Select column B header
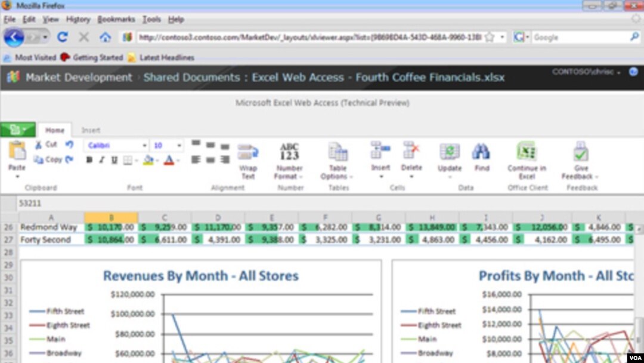This screenshot has height=363, width=644. click(111, 217)
